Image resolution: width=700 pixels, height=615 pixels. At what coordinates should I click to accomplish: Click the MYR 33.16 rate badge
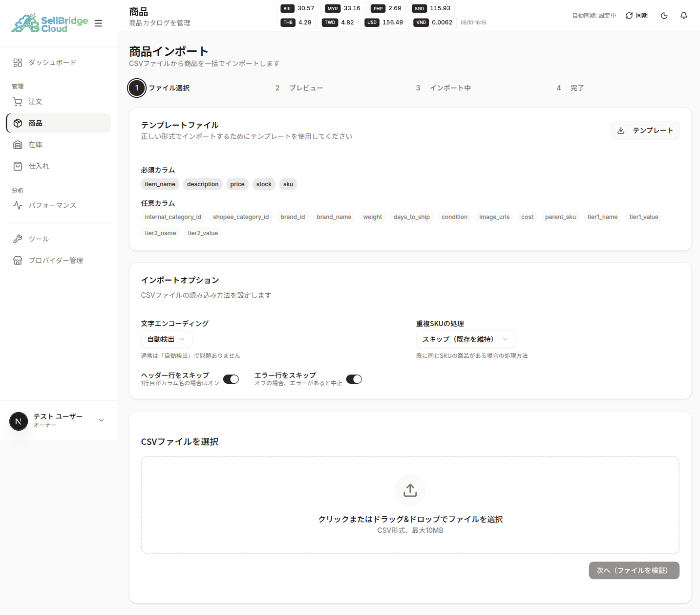coord(343,8)
